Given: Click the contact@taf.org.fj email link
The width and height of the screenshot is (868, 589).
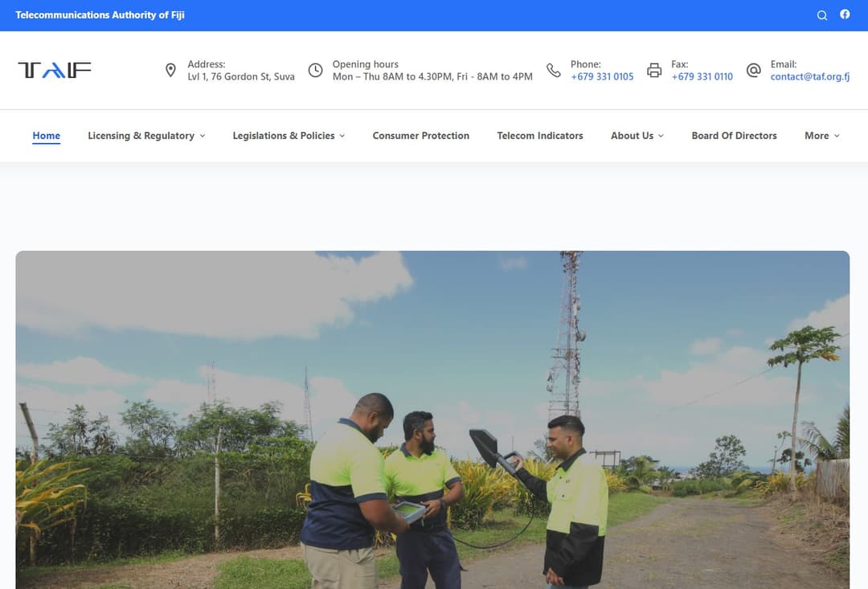Looking at the screenshot, I should click(x=809, y=77).
